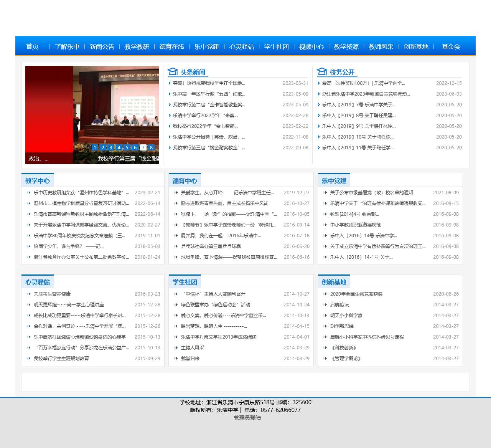Select slide number 8 in the carousel
The height and width of the screenshot is (448, 491).
[151, 147]
